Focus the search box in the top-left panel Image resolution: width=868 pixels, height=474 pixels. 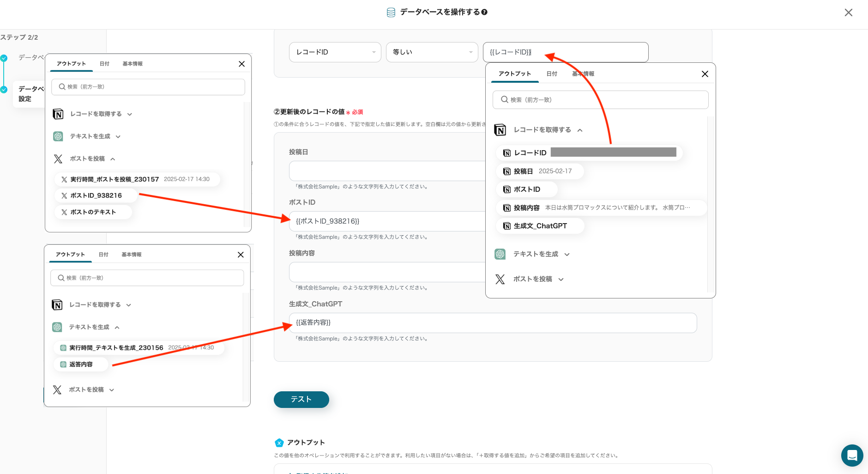pyautogui.click(x=148, y=87)
